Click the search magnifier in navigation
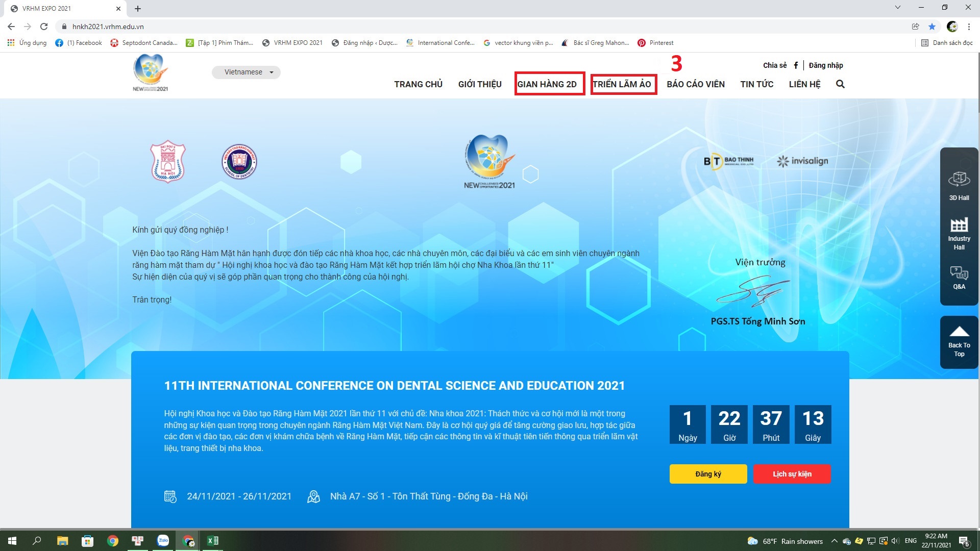Screen dimensions: 980x551 click(x=840, y=84)
